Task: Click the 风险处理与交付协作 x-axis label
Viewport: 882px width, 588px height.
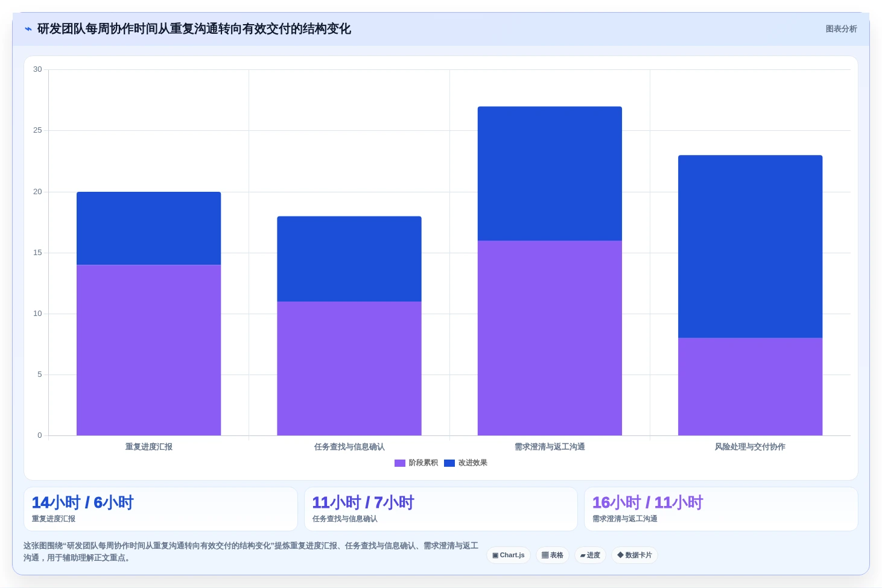Action: coord(750,447)
